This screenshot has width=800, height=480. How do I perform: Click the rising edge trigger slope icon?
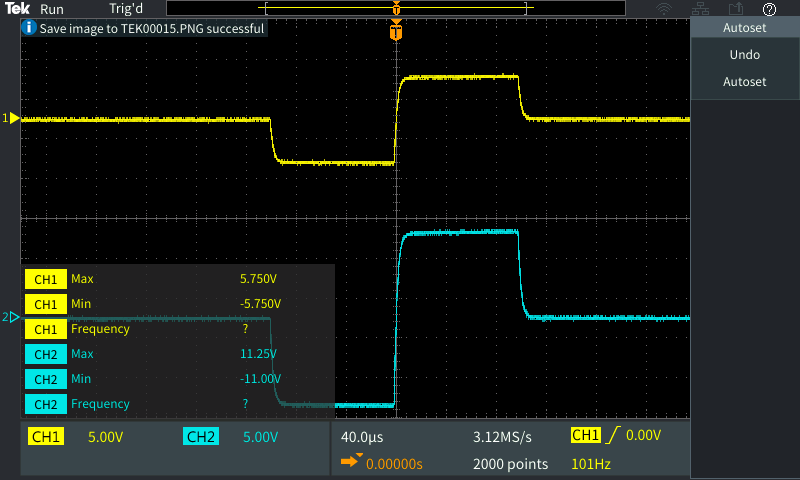coord(613,435)
